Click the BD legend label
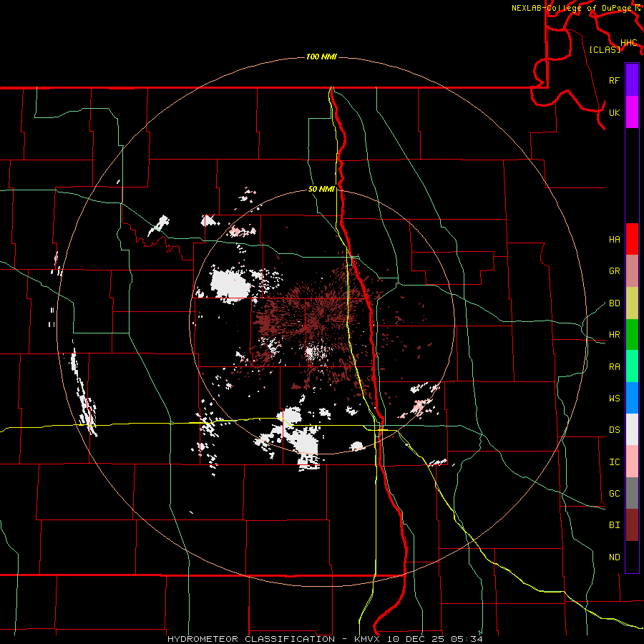The image size is (644, 644). coord(614,303)
